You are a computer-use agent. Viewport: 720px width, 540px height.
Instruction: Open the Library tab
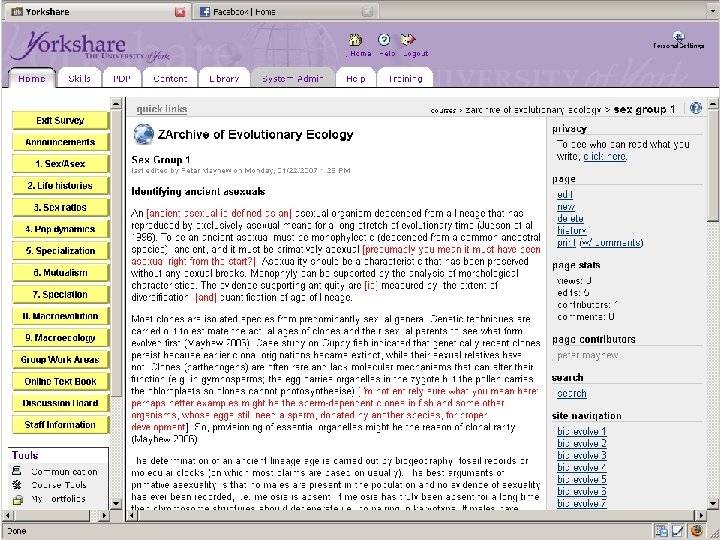coord(224,79)
